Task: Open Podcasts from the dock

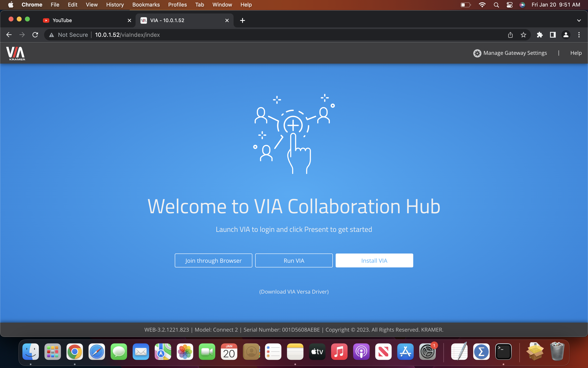Action: click(361, 351)
